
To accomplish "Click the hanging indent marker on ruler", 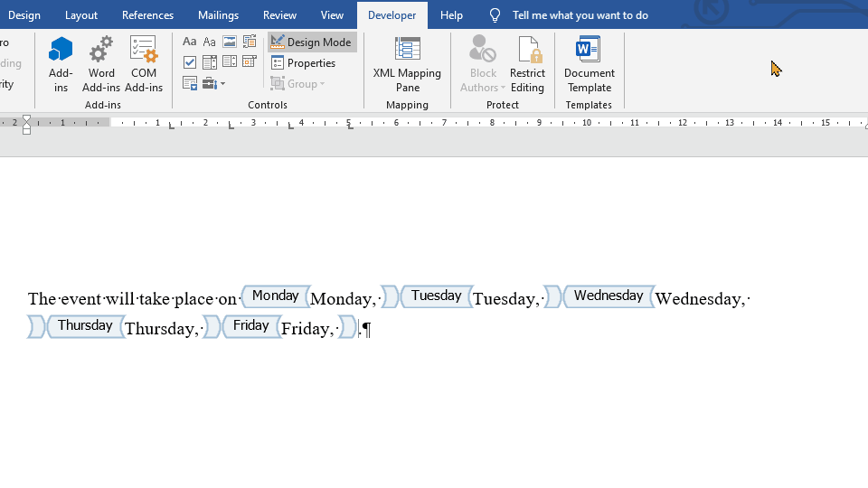I will point(26,127).
